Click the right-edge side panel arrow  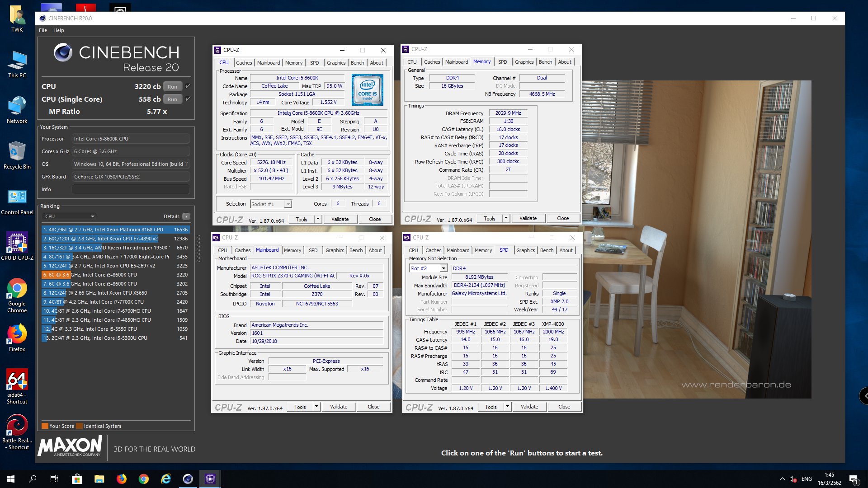[864, 396]
